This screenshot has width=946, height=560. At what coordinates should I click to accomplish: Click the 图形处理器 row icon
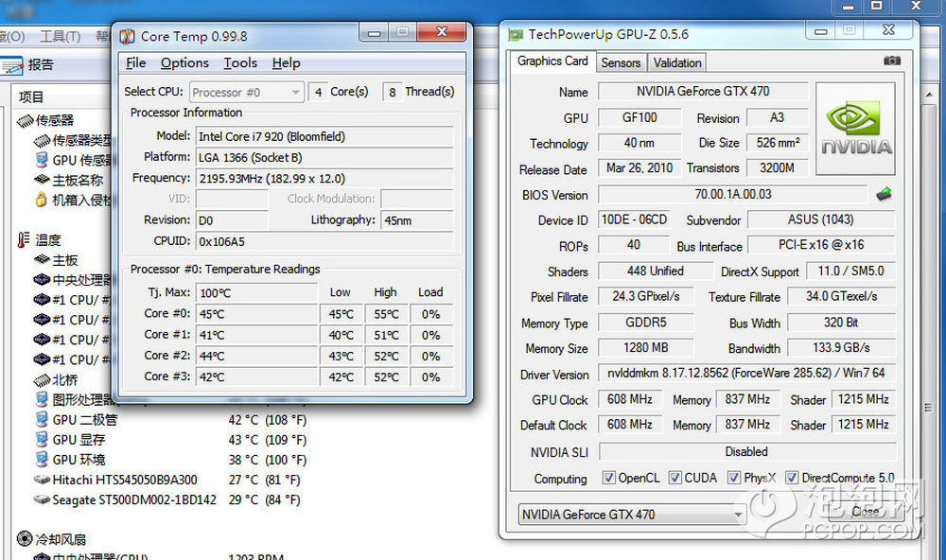(42, 399)
